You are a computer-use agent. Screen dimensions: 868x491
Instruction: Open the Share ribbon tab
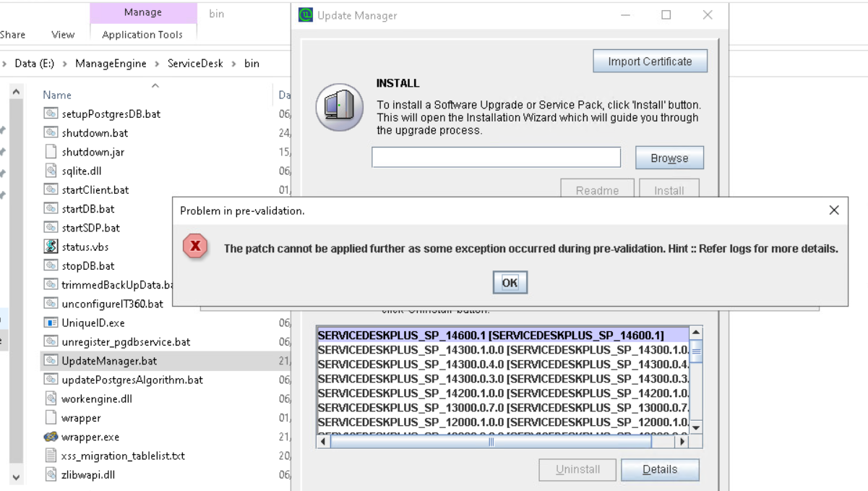pos(12,34)
